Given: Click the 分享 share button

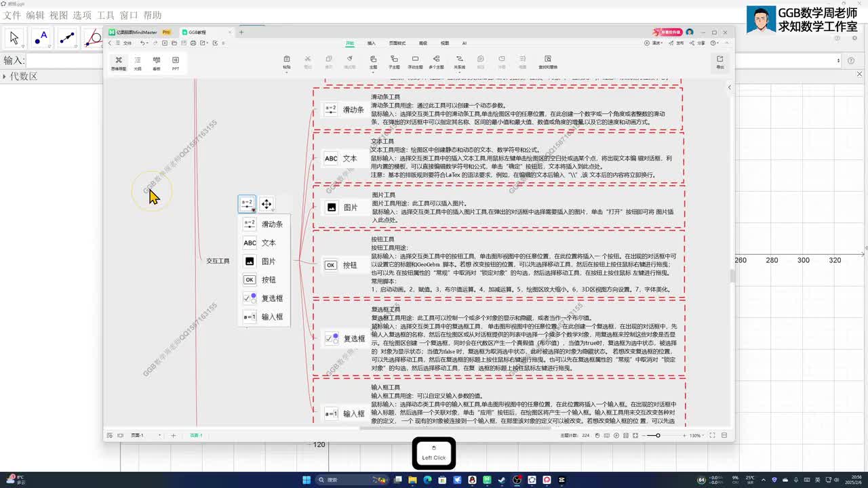Looking at the screenshot, I should pyautogui.click(x=698, y=43).
